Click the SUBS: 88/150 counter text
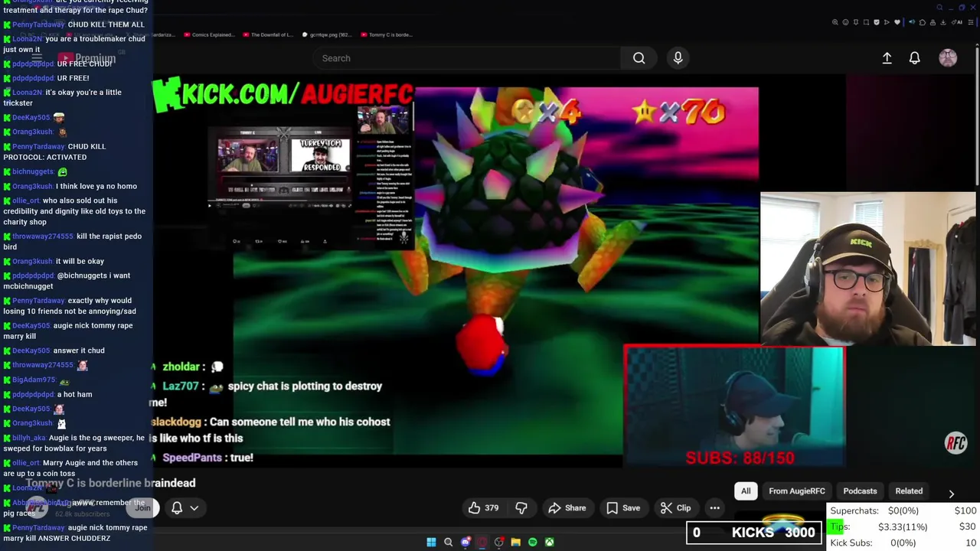 740,458
